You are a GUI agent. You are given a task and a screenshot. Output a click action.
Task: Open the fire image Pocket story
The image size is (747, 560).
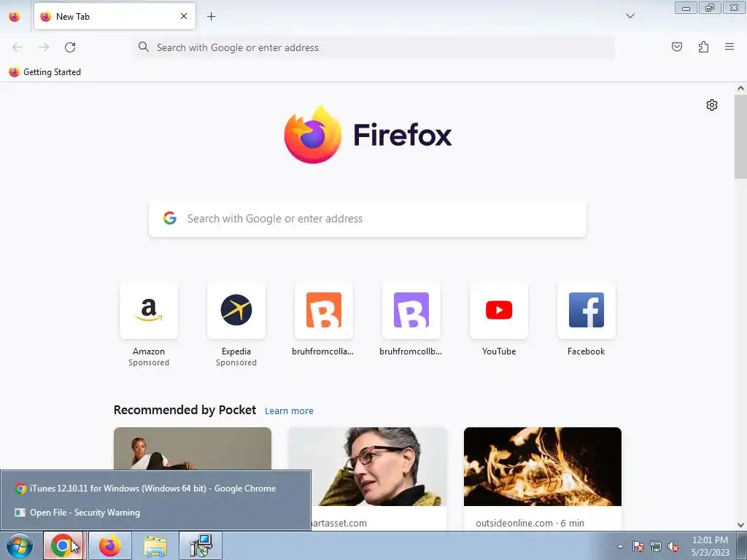[543, 467]
